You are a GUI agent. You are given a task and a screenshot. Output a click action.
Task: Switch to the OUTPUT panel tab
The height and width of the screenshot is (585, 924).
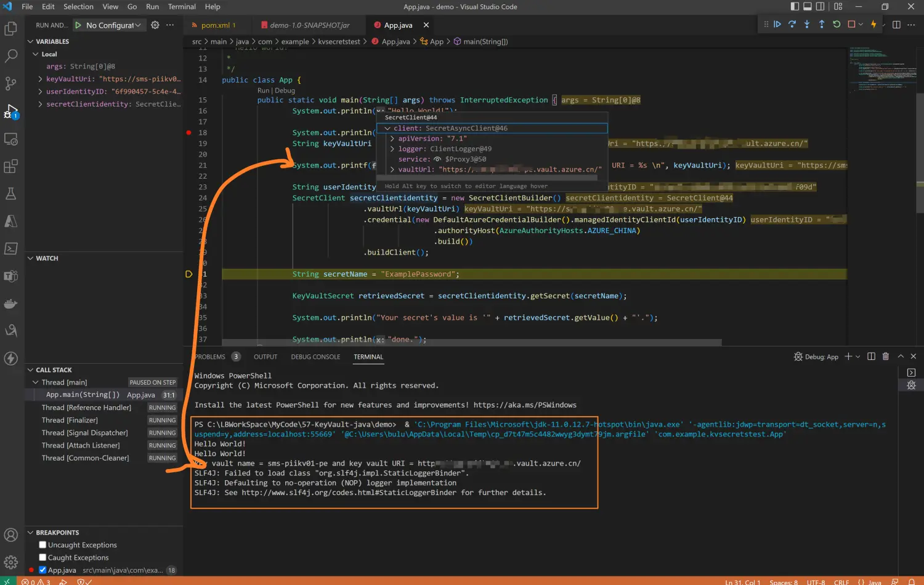(x=265, y=357)
